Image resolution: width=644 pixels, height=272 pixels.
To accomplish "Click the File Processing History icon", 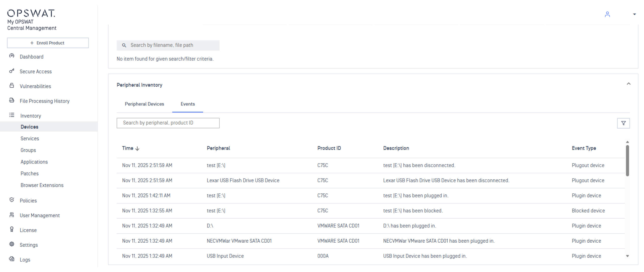I will pyautogui.click(x=12, y=100).
